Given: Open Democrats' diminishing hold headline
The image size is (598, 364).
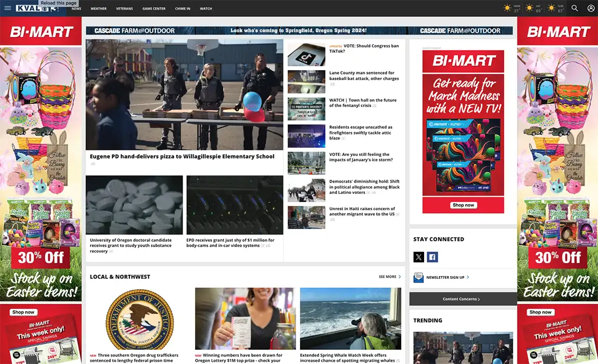Looking at the screenshot, I should click(364, 187).
